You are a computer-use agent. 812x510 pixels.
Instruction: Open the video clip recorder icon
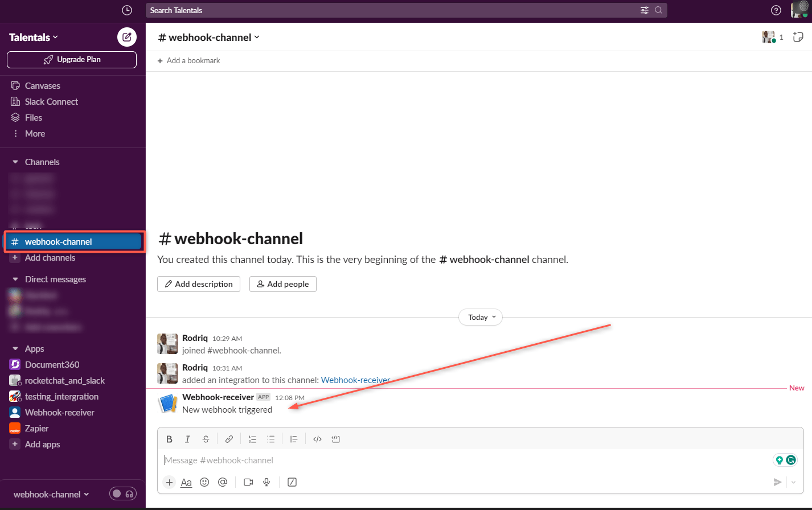(248, 482)
